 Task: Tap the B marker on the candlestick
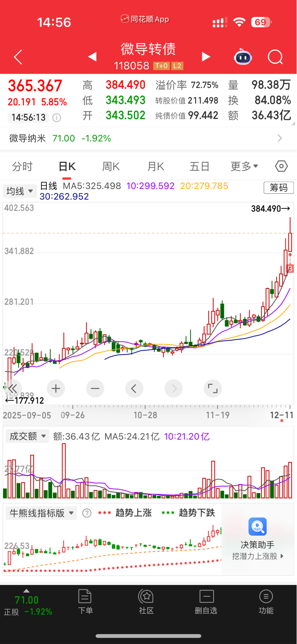tap(290, 268)
